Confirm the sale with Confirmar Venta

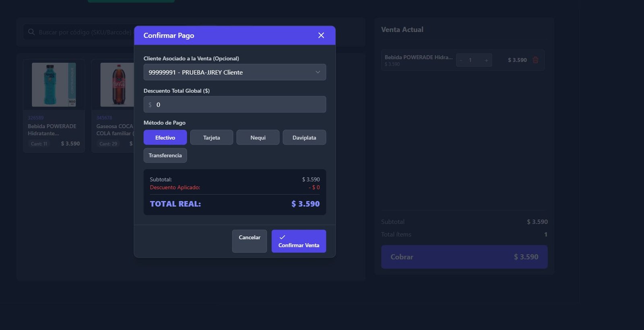[299, 241]
